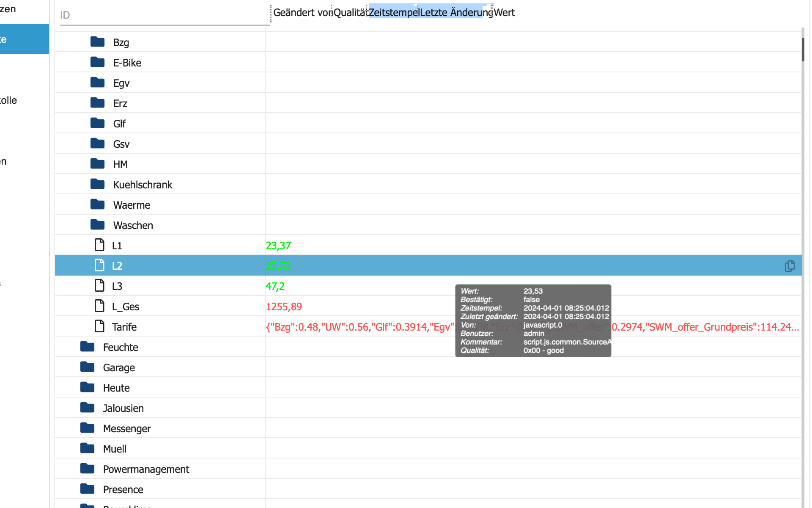Click the copy icon on L2 row

click(789, 266)
